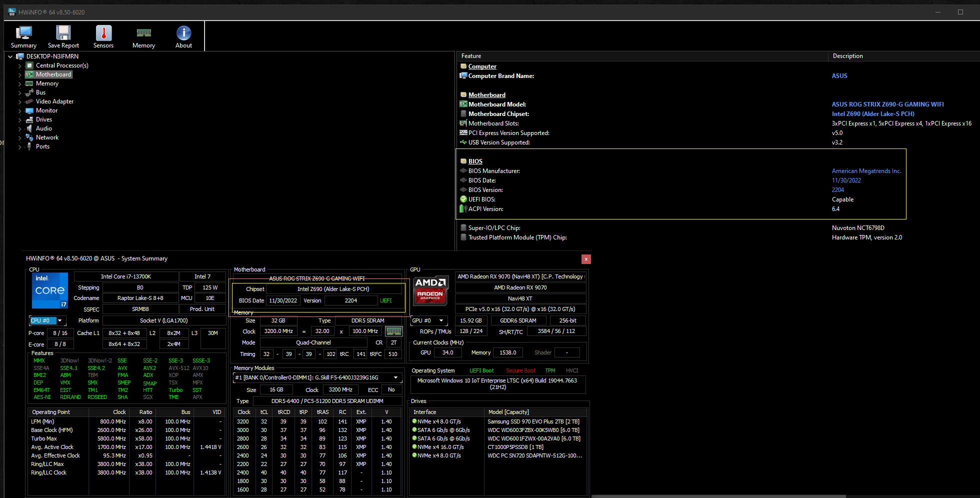Screen dimensions: 980x498
Task: Click the Intel Core i7-13700K name field
Action: click(126, 276)
